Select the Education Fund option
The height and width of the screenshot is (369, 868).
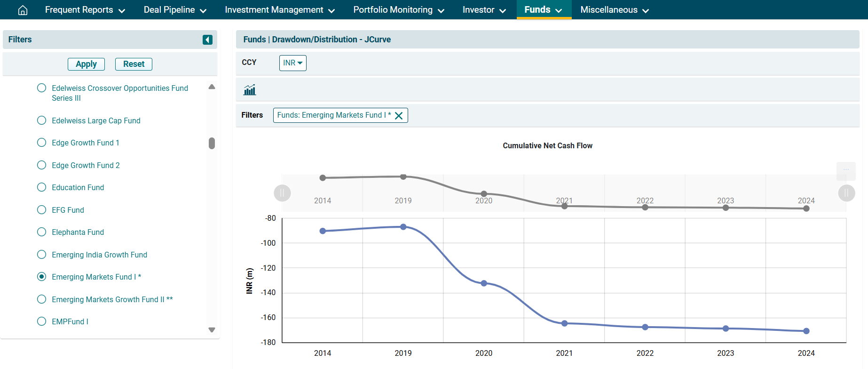point(42,187)
